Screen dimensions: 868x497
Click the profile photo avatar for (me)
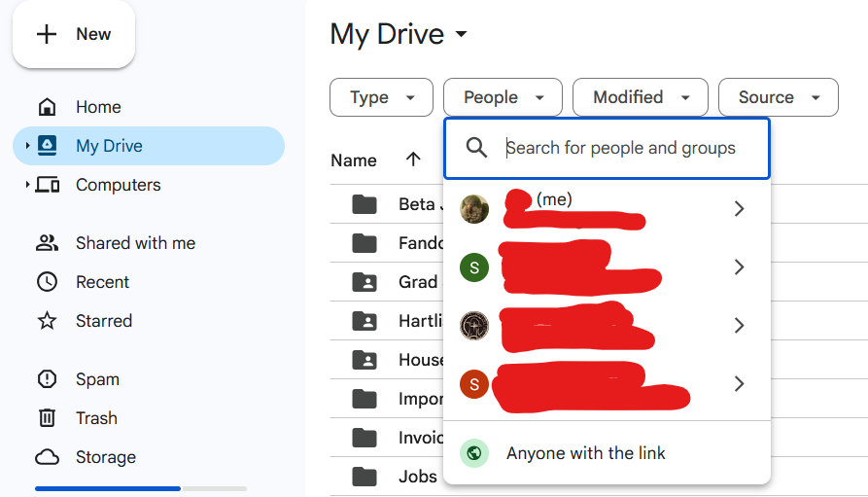click(474, 209)
